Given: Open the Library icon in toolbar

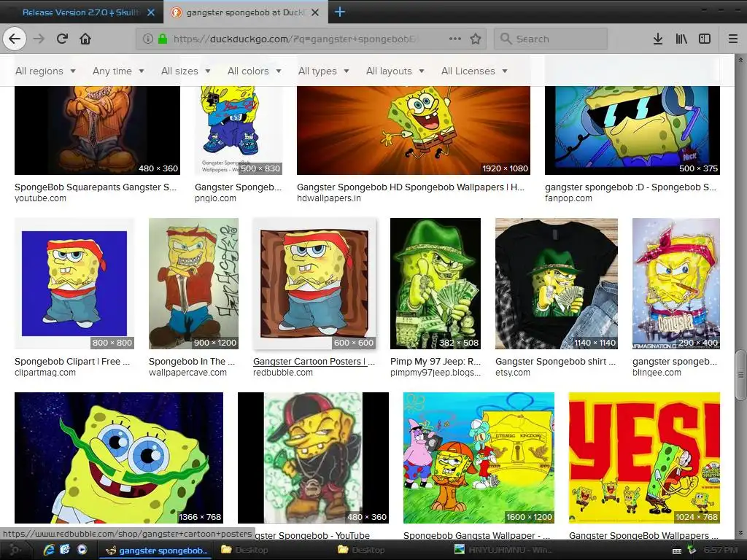Looking at the screenshot, I should click(x=681, y=39).
